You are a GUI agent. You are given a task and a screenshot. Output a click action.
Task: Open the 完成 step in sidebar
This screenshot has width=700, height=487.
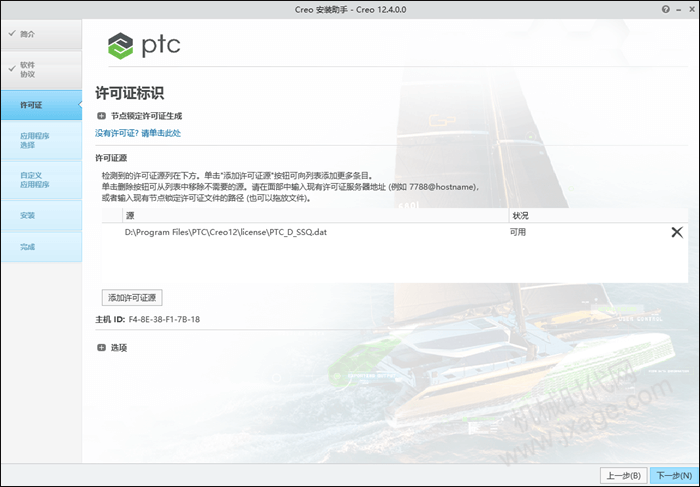tap(42, 247)
